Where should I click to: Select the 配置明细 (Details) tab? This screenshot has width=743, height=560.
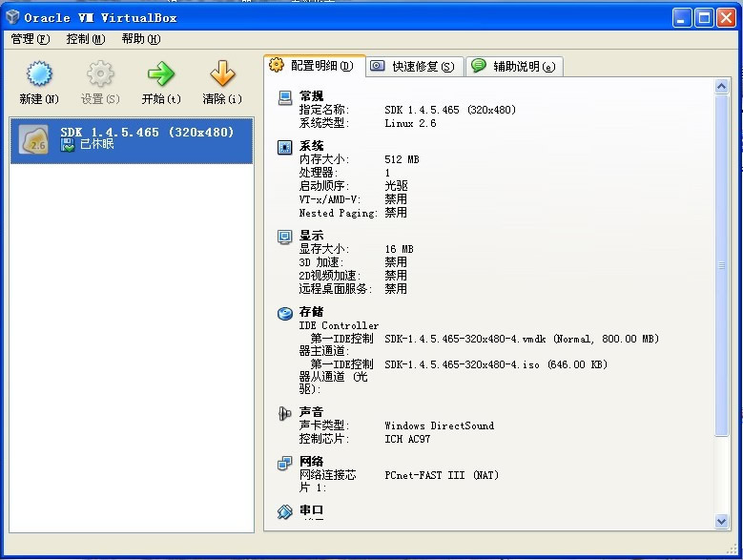313,66
